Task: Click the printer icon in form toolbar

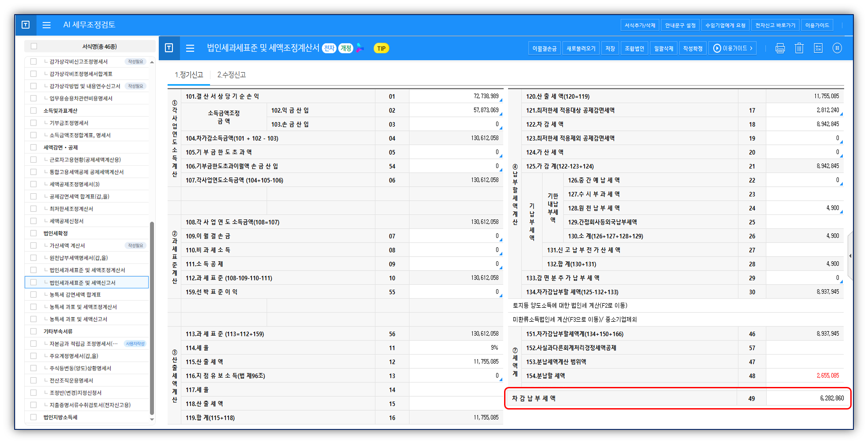Action: (780, 48)
